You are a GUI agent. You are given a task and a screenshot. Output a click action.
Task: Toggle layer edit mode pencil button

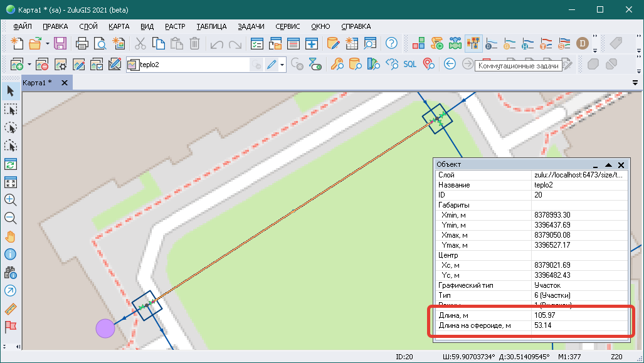coord(272,64)
